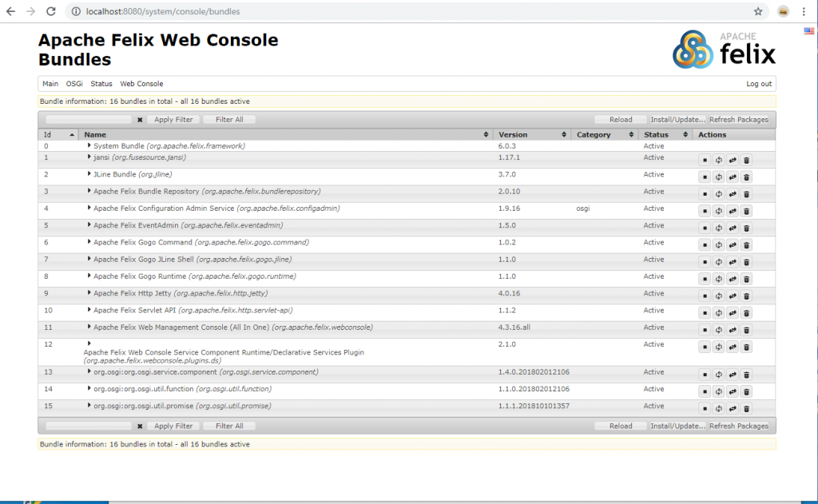Uninstall Apache Felix Http Jetty bundle
The image size is (818, 504).
click(747, 296)
